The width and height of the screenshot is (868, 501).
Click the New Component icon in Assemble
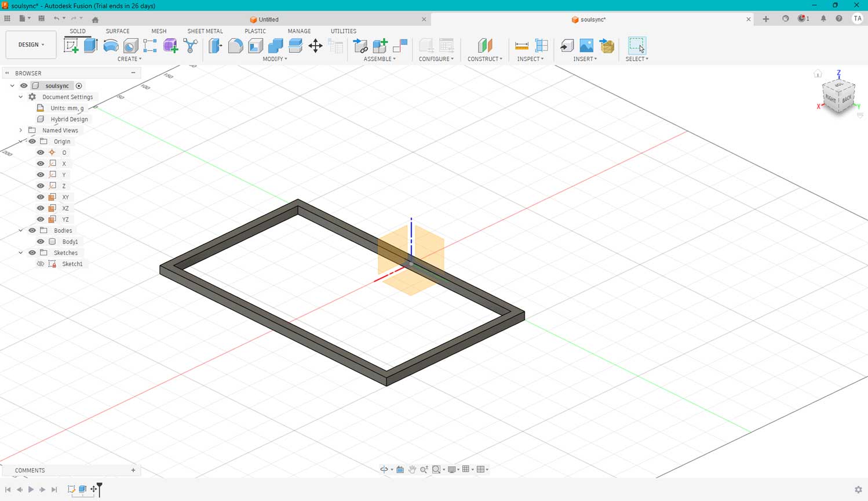380,46
